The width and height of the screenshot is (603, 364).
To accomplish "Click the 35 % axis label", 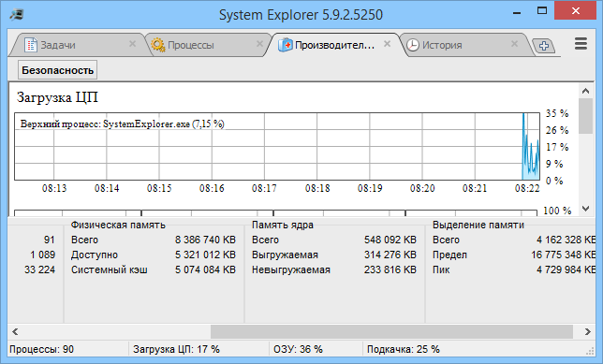I will 557,113.
